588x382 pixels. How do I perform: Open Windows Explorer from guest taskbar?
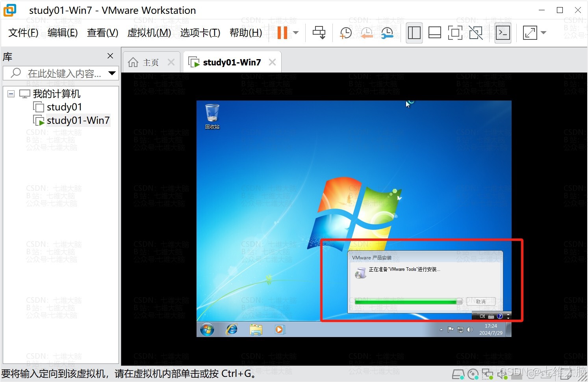(x=256, y=329)
